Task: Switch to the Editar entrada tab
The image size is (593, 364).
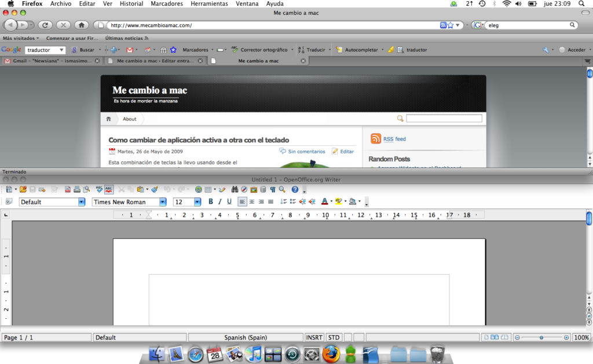Action: pos(155,61)
